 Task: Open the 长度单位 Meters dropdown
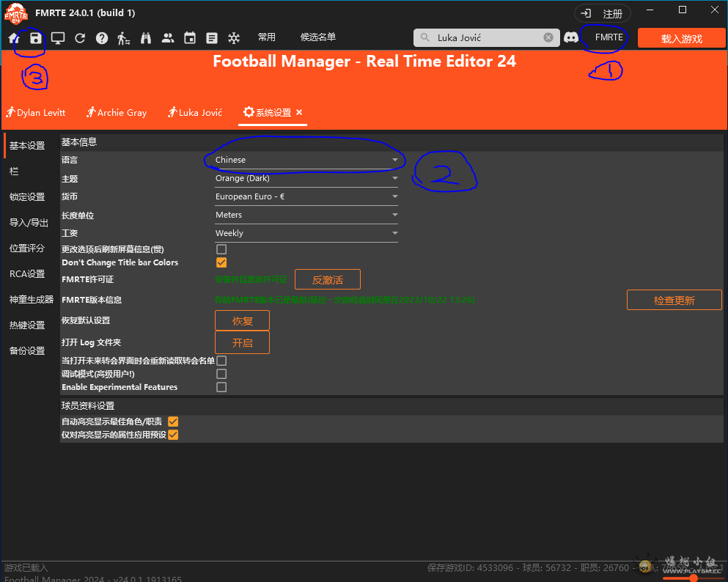306,215
